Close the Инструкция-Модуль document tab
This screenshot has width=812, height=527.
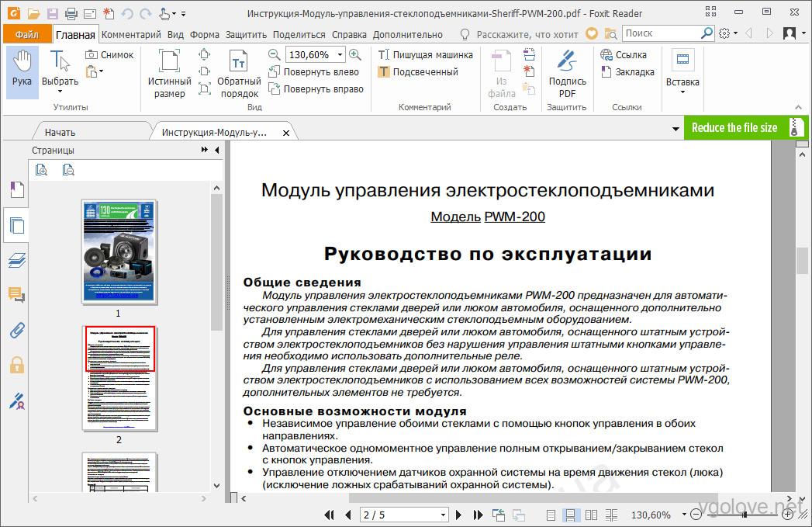pyautogui.click(x=286, y=133)
